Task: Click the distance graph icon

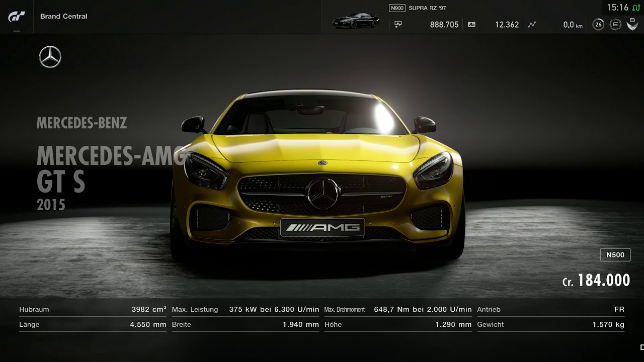Action: pyautogui.click(x=532, y=24)
